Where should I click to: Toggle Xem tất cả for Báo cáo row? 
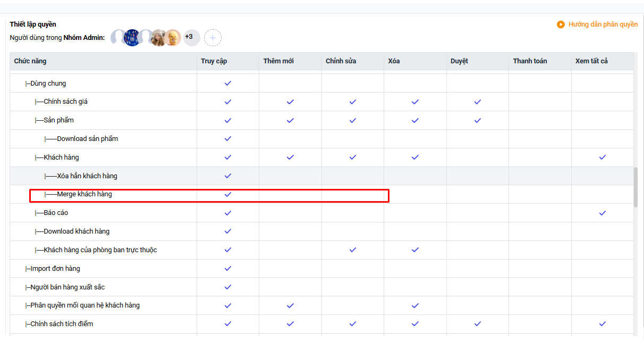tap(602, 213)
